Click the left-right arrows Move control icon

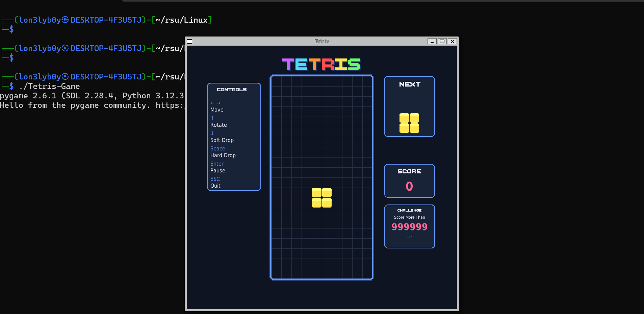pyautogui.click(x=215, y=103)
